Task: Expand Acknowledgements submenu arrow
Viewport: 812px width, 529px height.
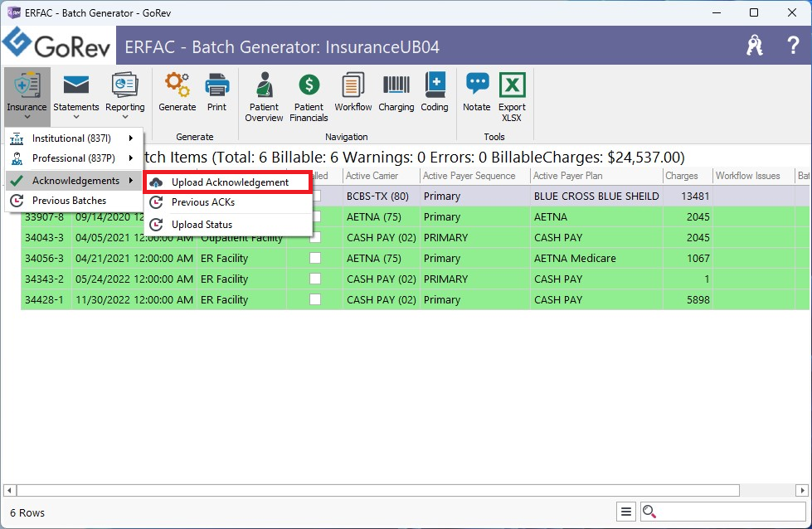Action: click(131, 181)
